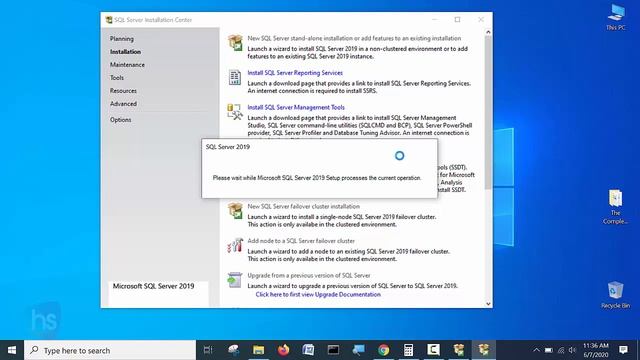Click the battery tray icon
Image resolution: width=640 pixels, height=360 pixels.
549,350
